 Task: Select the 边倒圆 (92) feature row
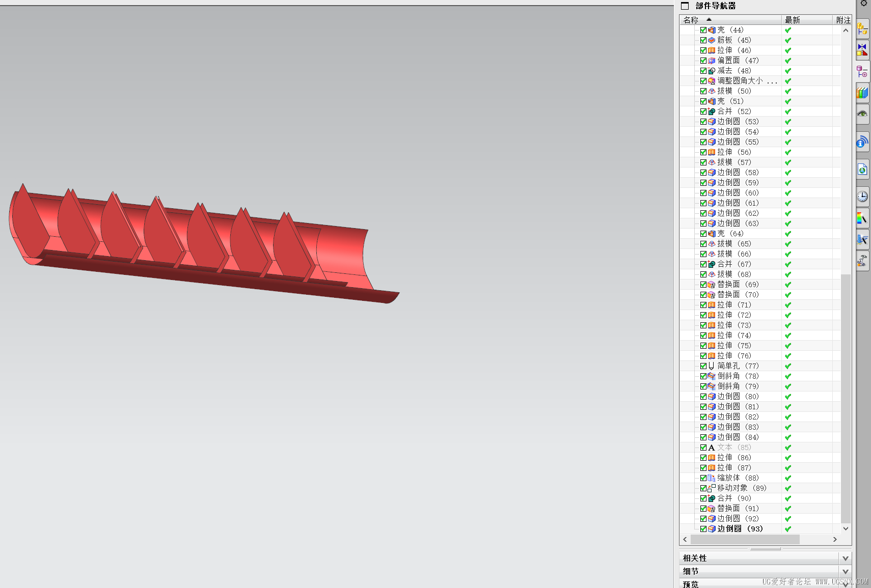760,519
